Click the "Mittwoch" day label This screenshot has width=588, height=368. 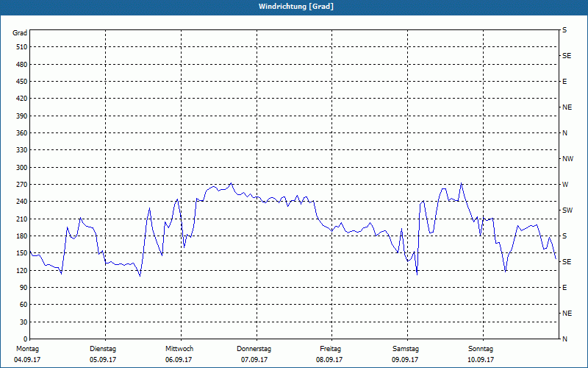pos(179,349)
